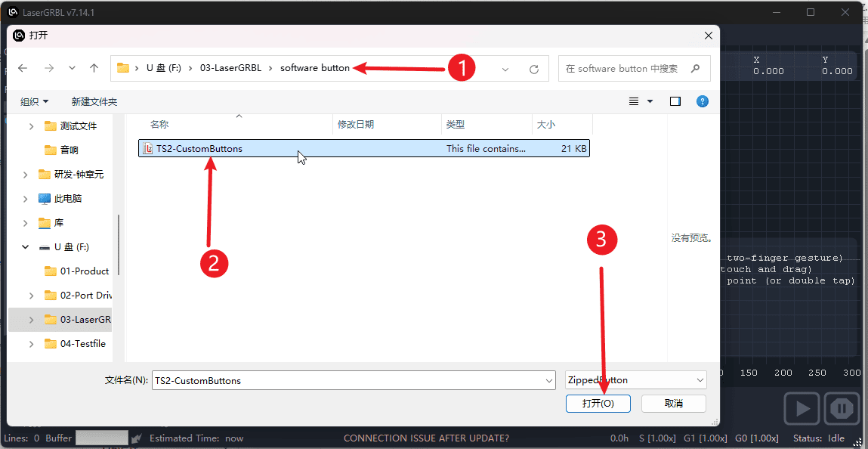868x449 pixels.
Task: Click the Back navigation arrow
Action: (x=23, y=68)
